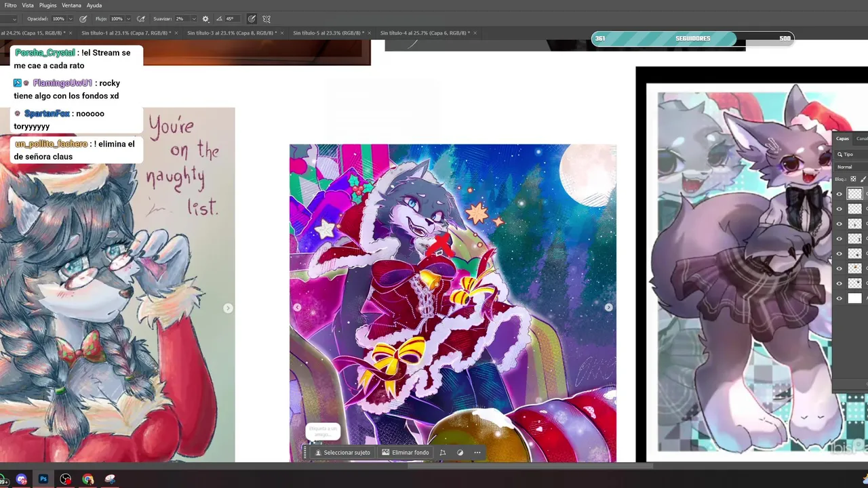
Task: Click the Etiqueta a un amigo bubble
Action: click(323, 430)
